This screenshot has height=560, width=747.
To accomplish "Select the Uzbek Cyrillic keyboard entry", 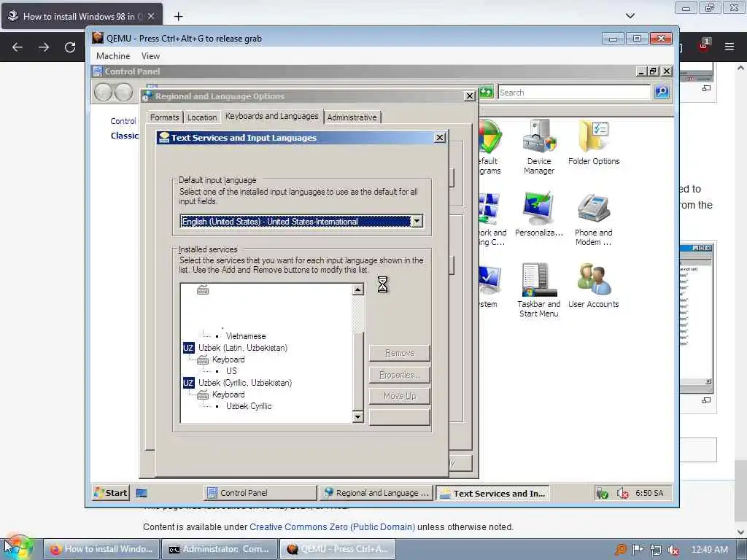I will tap(249, 406).
